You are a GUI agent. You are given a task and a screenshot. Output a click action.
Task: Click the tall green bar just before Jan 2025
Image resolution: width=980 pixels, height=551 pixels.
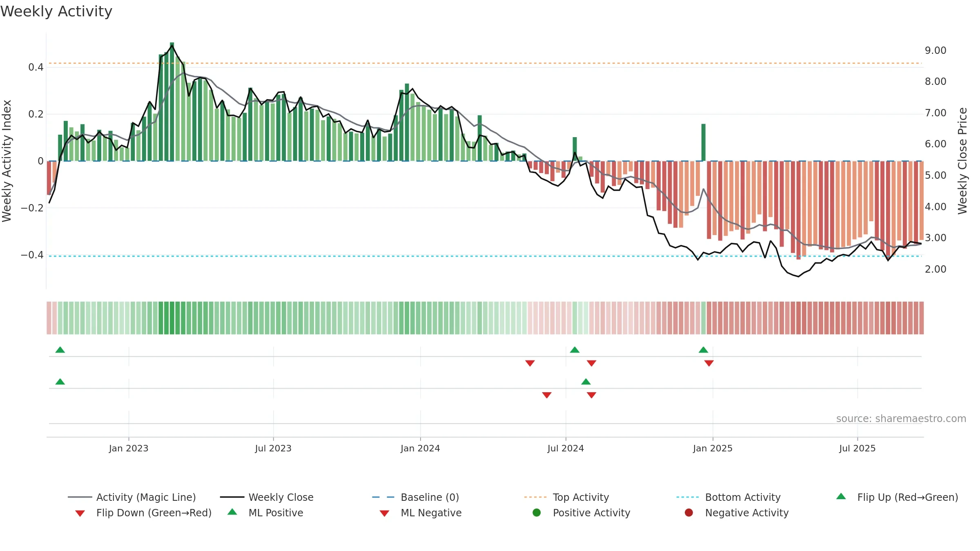tap(703, 142)
